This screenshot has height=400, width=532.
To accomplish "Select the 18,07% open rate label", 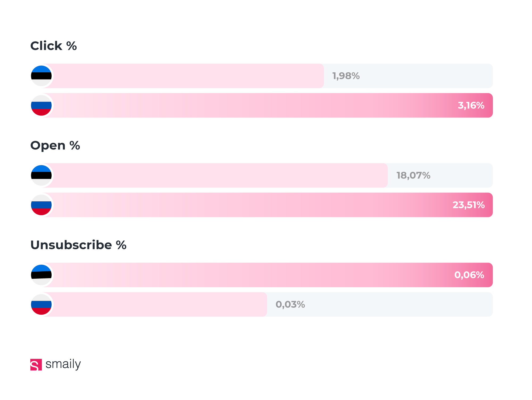I will tap(413, 175).
